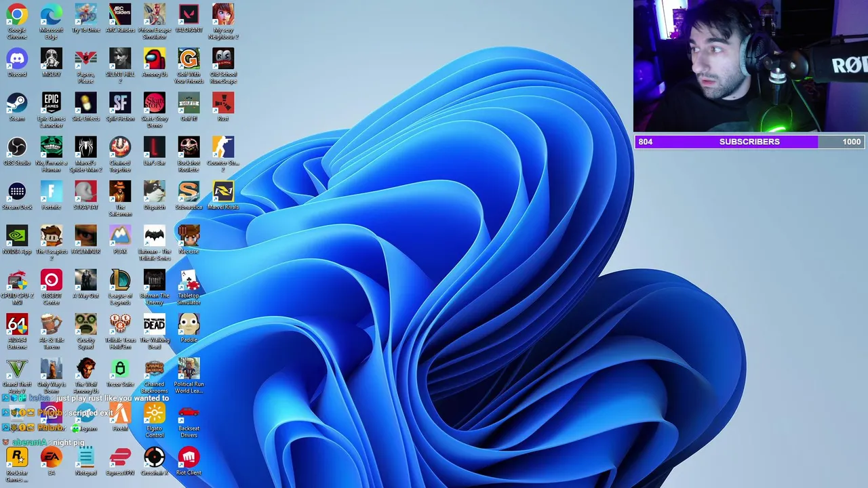This screenshot has width=868, height=488.
Task: Select the Split Fiction shortcut
Action: tap(120, 103)
